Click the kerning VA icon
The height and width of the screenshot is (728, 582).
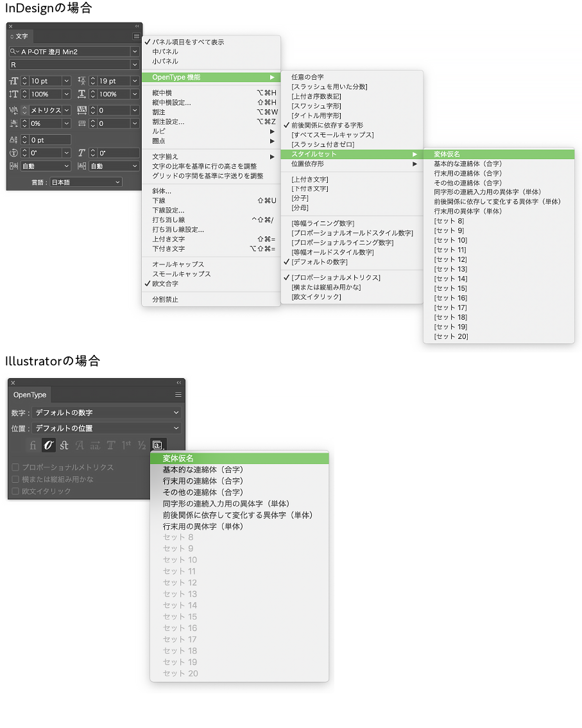coord(14,110)
